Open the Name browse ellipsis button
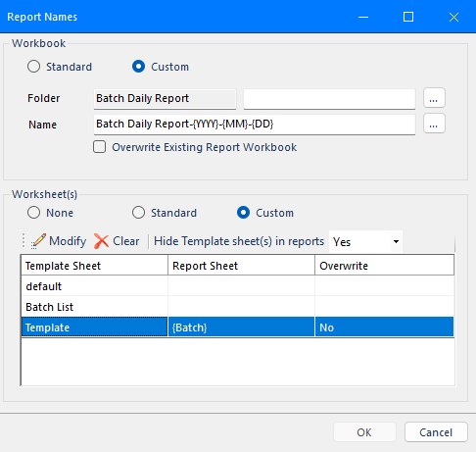 pyautogui.click(x=434, y=124)
